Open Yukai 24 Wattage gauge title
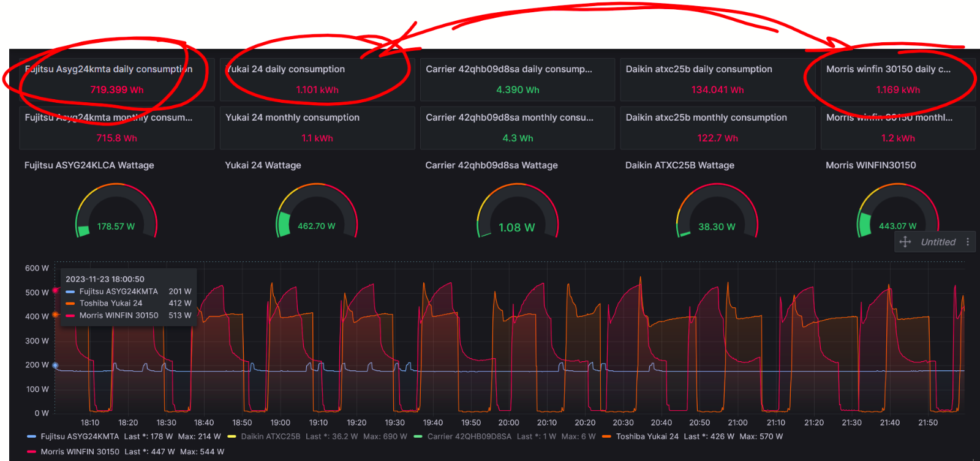The width and height of the screenshot is (980, 461). (263, 165)
